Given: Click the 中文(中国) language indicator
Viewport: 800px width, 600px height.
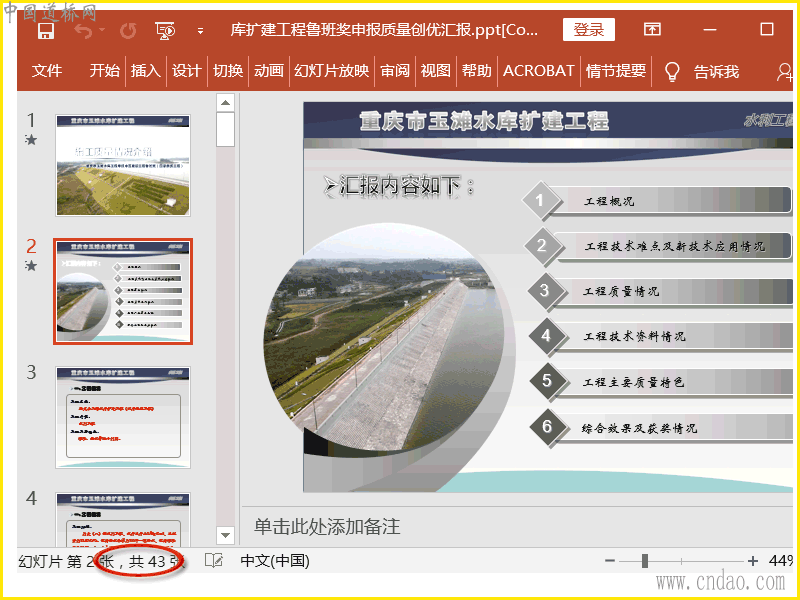Looking at the screenshot, I should [x=275, y=561].
